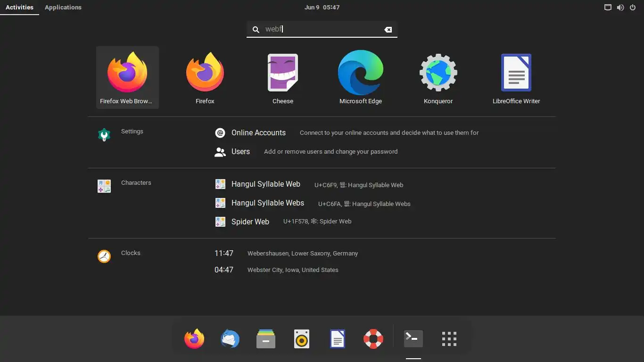Open the Konqueror browser result
The width and height of the screenshot is (644, 362).
point(438,77)
